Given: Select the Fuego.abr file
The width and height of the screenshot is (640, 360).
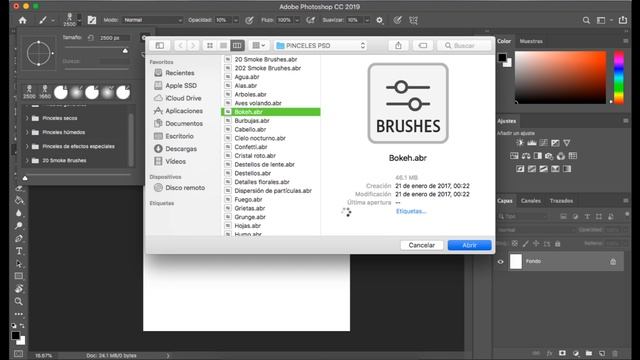Looking at the screenshot, I should pyautogui.click(x=271, y=199).
